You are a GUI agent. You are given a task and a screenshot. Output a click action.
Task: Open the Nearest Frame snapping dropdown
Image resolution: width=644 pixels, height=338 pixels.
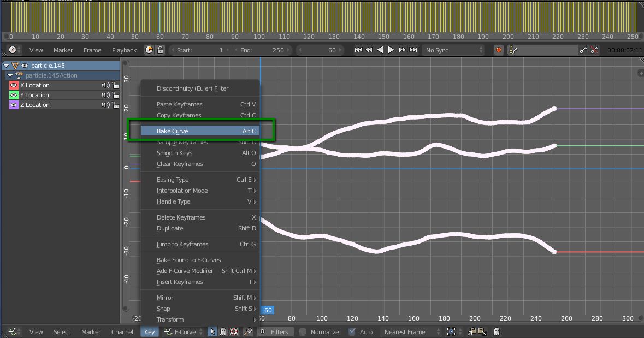tap(411, 332)
